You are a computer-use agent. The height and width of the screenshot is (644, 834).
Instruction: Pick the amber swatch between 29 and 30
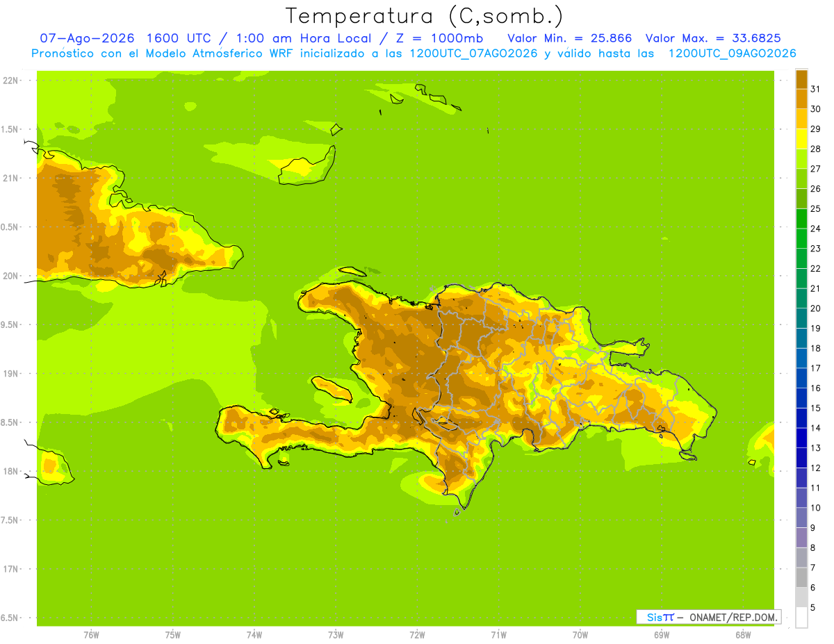pyautogui.click(x=801, y=119)
